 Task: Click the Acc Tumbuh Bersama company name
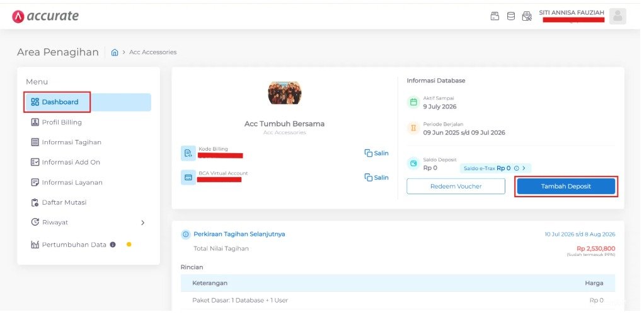pyautogui.click(x=284, y=124)
